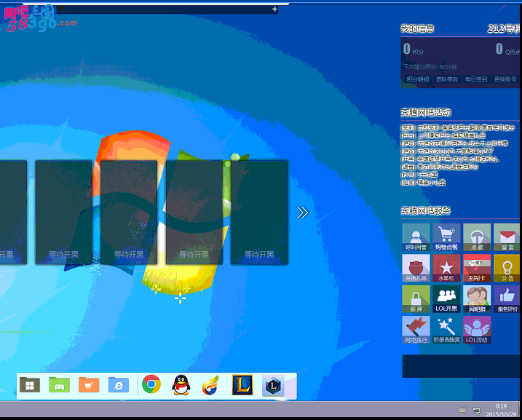Image resolution: width=522 pixels, height=420 pixels.
Task: Launch League of Legends gold L icon
Action: point(242,385)
